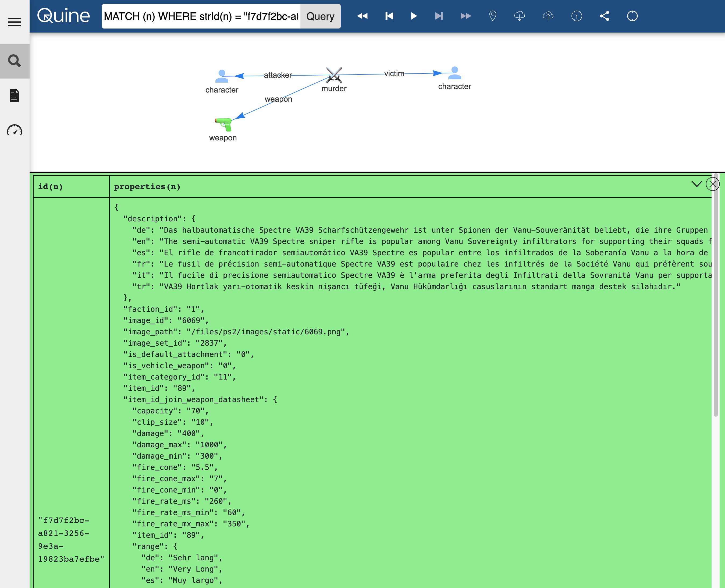The image size is (725, 588).
Task: Click into the Cypher query input field
Action: coord(201,16)
